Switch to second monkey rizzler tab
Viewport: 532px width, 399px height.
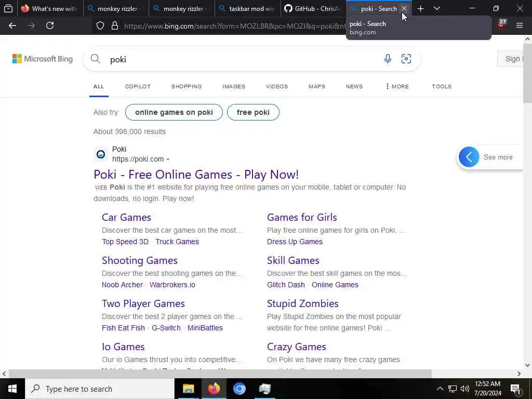181,8
